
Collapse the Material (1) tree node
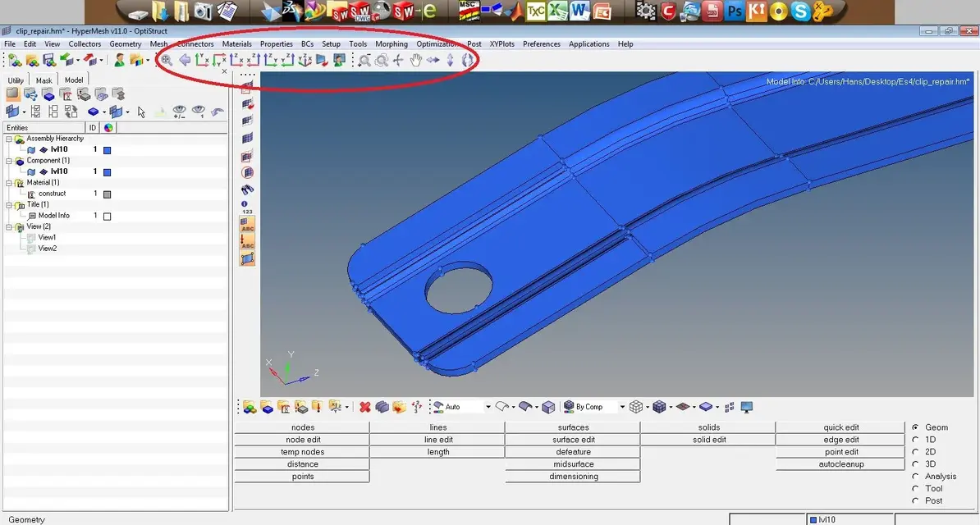(9, 182)
